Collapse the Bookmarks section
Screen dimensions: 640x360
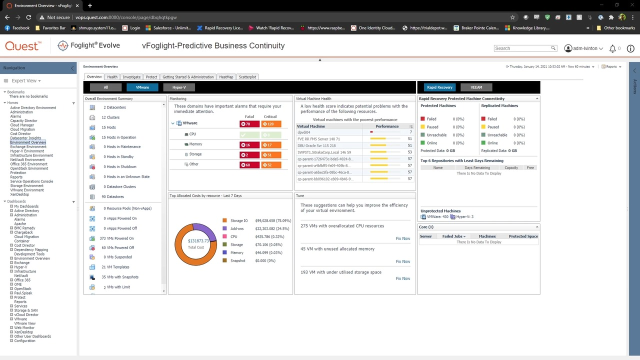[x=4, y=92]
